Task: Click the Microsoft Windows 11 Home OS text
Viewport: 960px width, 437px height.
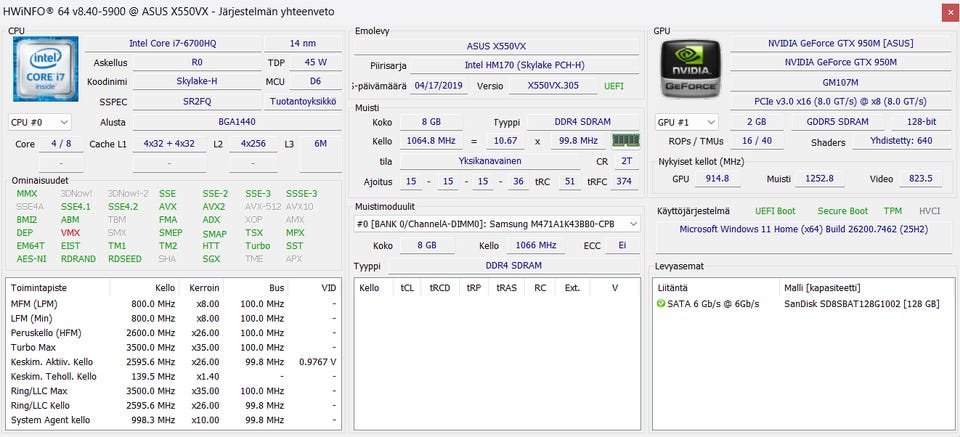Action: (x=802, y=229)
